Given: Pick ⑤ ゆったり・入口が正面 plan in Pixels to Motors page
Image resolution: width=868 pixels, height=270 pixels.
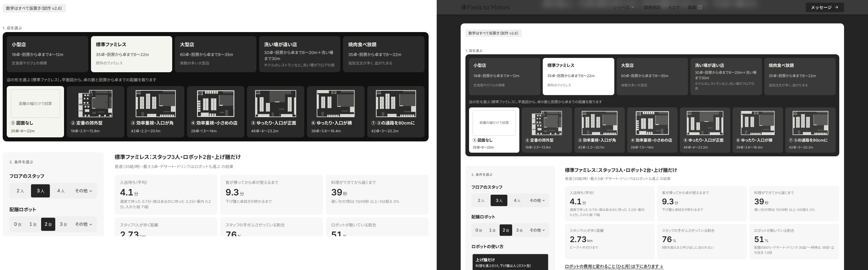Looking at the screenshot, I should pyautogui.click(x=705, y=130).
